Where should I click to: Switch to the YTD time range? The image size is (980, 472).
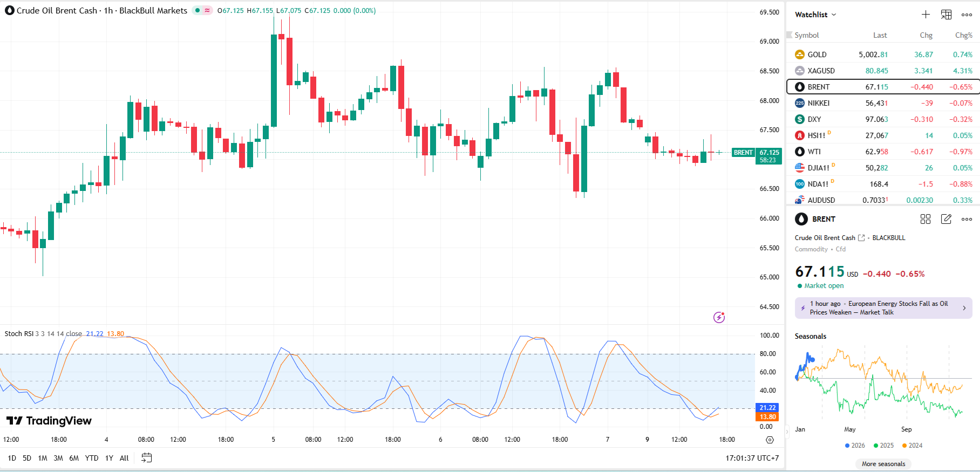[x=92, y=458]
